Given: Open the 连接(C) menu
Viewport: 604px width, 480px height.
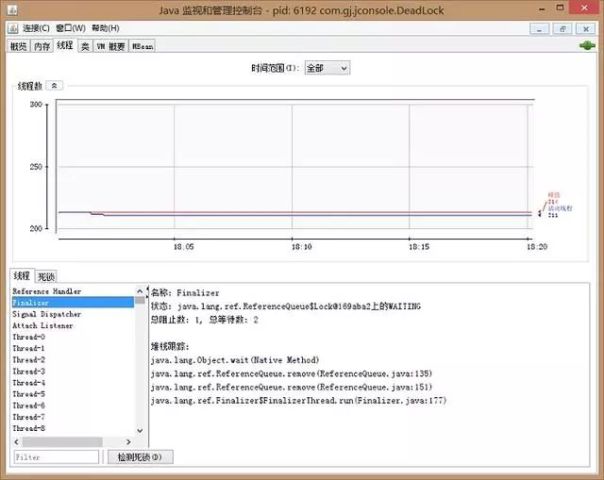Looking at the screenshot, I should click(36, 28).
